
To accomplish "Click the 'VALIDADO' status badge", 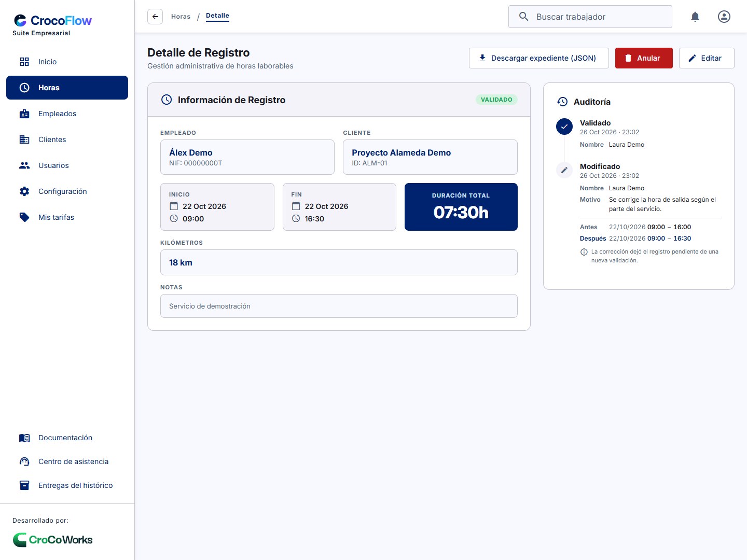I will click(x=496, y=100).
